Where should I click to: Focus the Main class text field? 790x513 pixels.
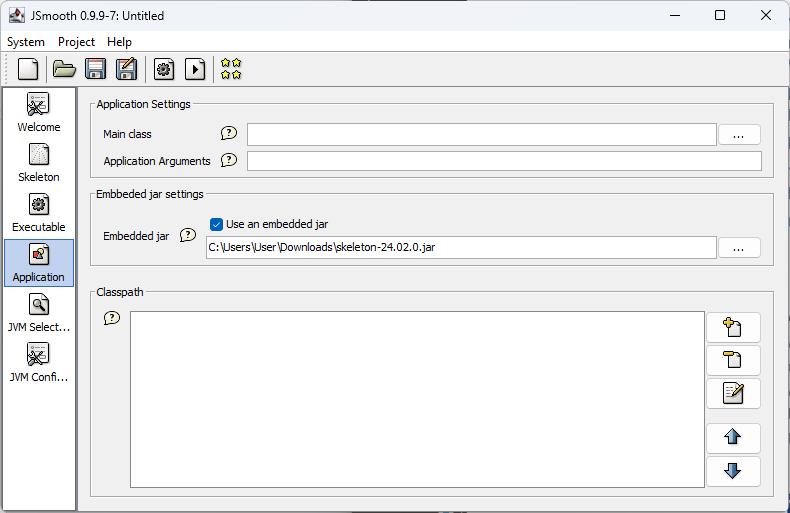482,135
